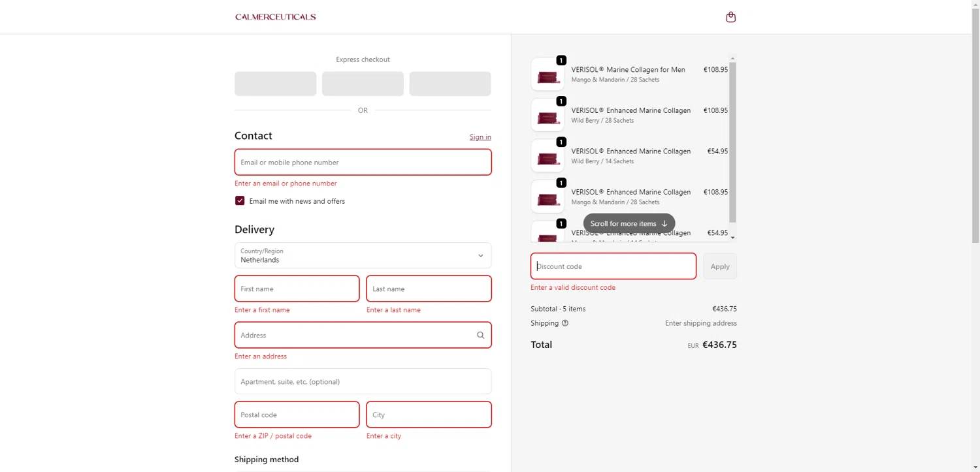Click the Calmerceuticals logo
Image resolution: width=980 pixels, height=472 pixels.
(x=276, y=17)
